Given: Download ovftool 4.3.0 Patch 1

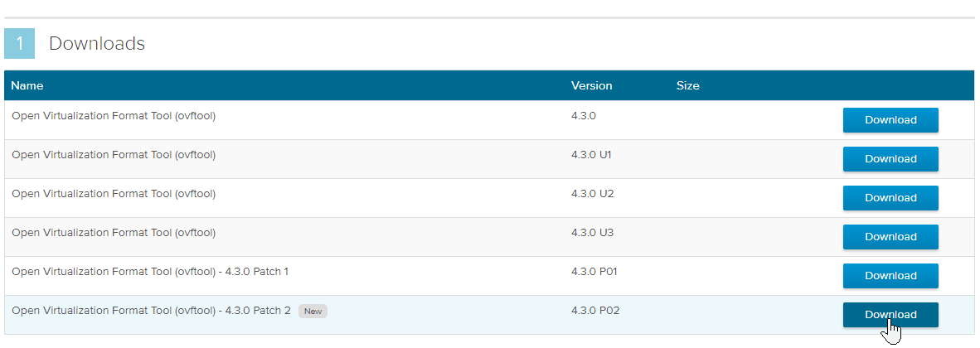Looking at the screenshot, I should tap(890, 276).
